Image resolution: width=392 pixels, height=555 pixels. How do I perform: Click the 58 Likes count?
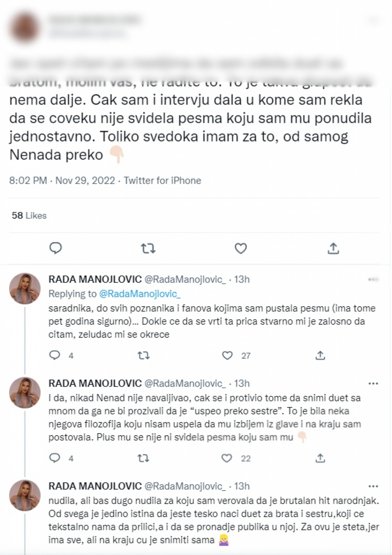[x=28, y=215]
